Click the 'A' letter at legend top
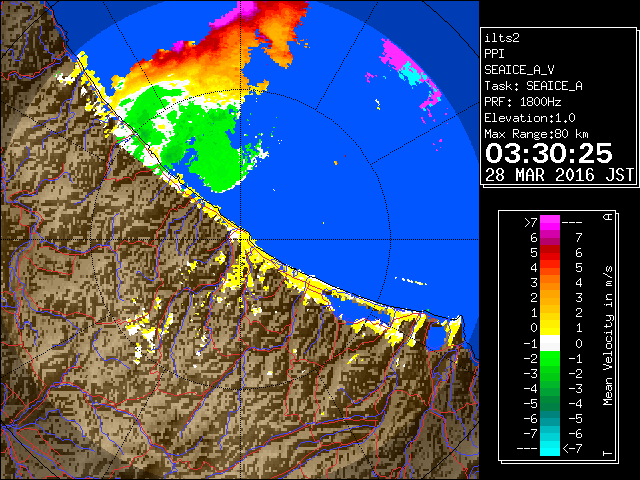 608,217
